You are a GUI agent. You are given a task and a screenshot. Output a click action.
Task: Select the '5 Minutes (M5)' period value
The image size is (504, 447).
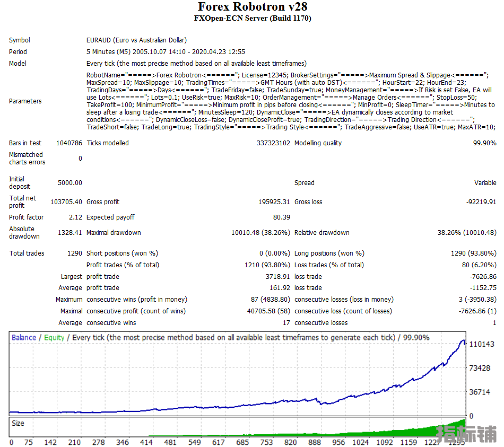coord(108,52)
